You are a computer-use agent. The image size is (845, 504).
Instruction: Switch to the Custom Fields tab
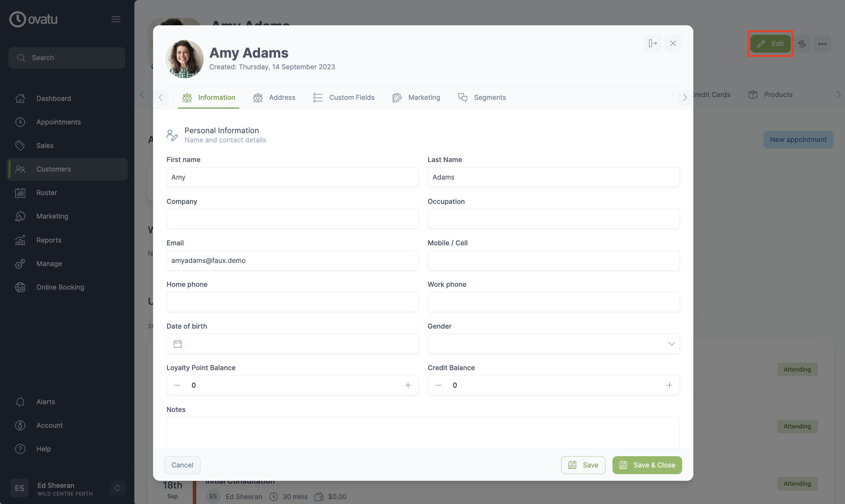coord(352,97)
